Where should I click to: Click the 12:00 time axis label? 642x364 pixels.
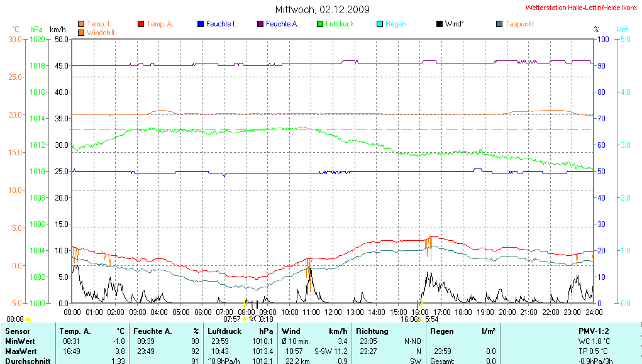point(333,312)
